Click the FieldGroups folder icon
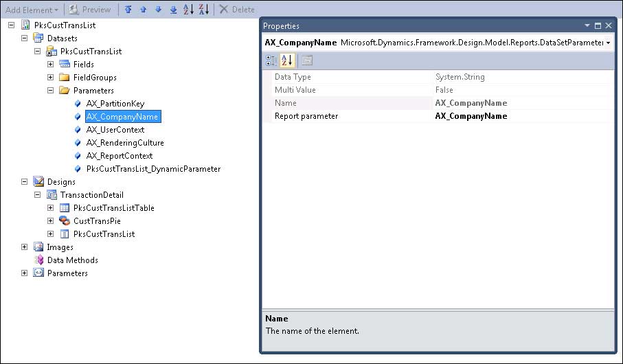Screen dimensions: 623x364 coord(65,78)
